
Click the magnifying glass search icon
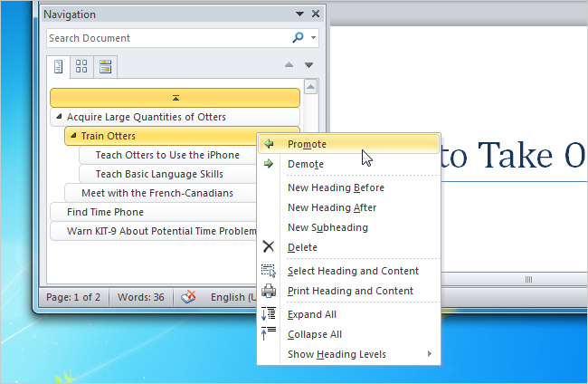coord(298,37)
